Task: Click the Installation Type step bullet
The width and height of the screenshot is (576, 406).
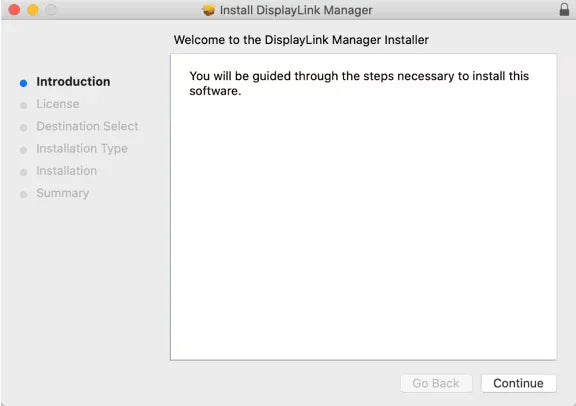Action: pos(24,150)
